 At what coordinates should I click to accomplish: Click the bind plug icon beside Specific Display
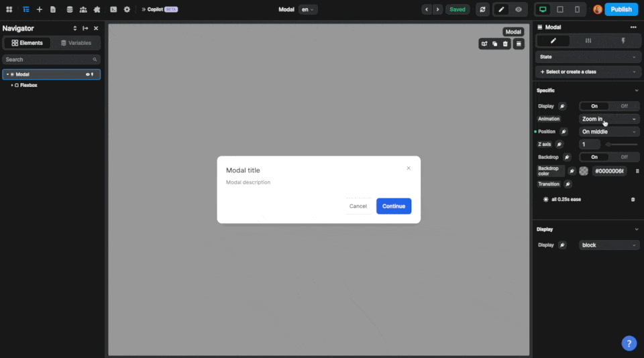pyautogui.click(x=562, y=107)
